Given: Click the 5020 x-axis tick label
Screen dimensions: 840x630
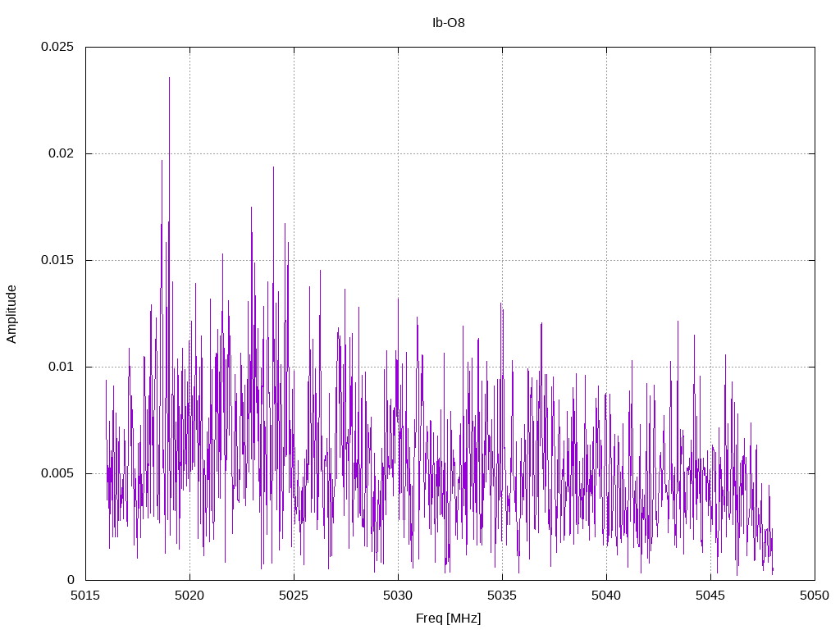Looking at the screenshot, I should tap(189, 596).
